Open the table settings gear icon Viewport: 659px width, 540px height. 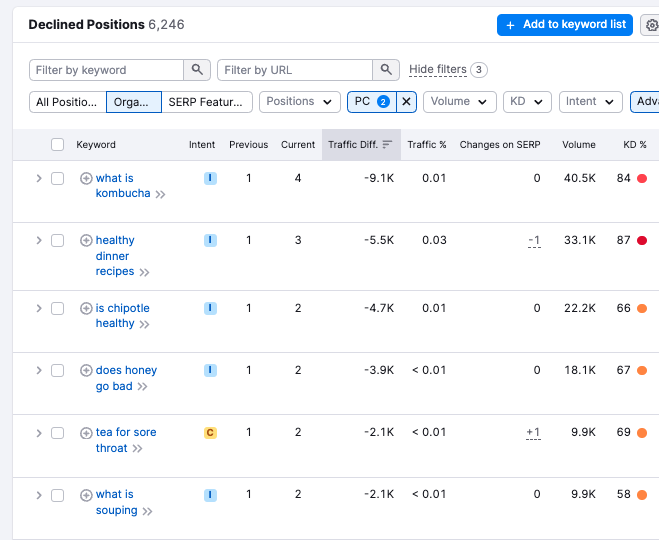click(651, 26)
